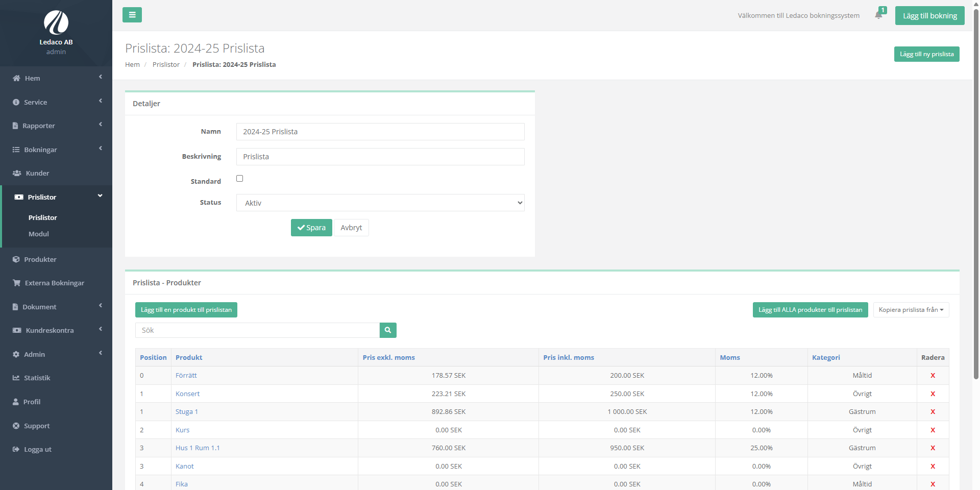Click the Sök search field

[x=257, y=330]
